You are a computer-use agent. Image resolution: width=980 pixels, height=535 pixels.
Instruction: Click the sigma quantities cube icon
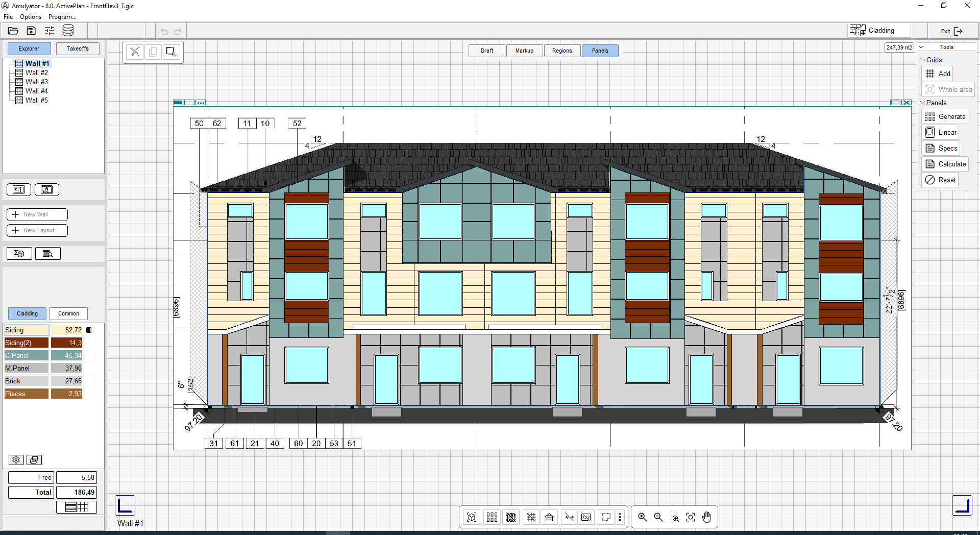pos(19,254)
